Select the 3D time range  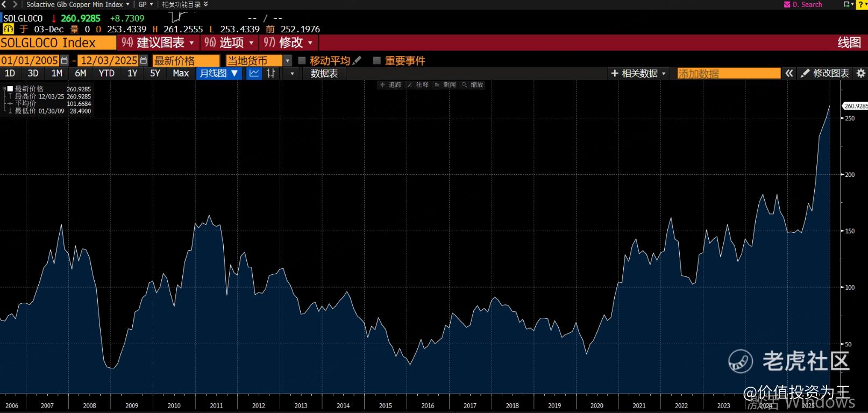pyautogui.click(x=33, y=73)
